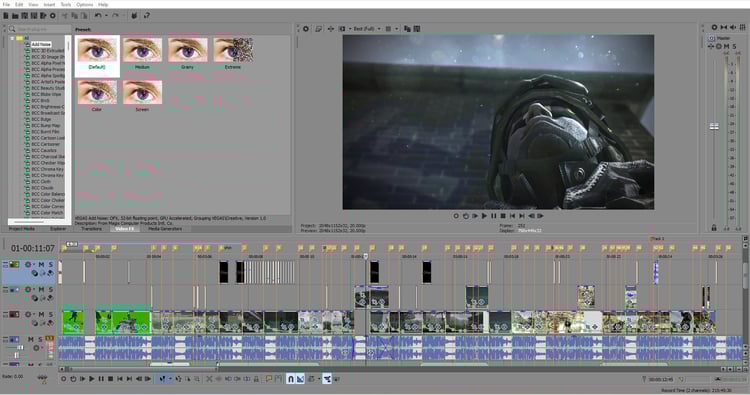Click the What's This help icon
The height and width of the screenshot is (395, 750).
(x=147, y=16)
